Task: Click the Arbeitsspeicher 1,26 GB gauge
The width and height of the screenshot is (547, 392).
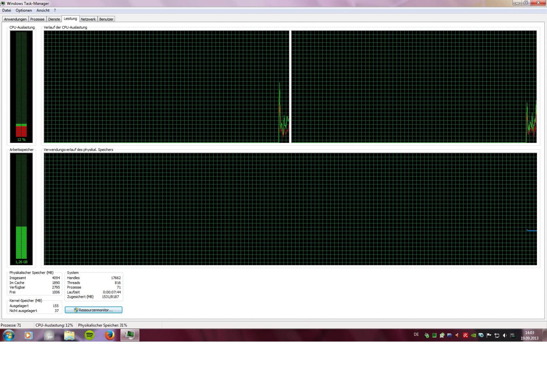Action: click(22, 209)
